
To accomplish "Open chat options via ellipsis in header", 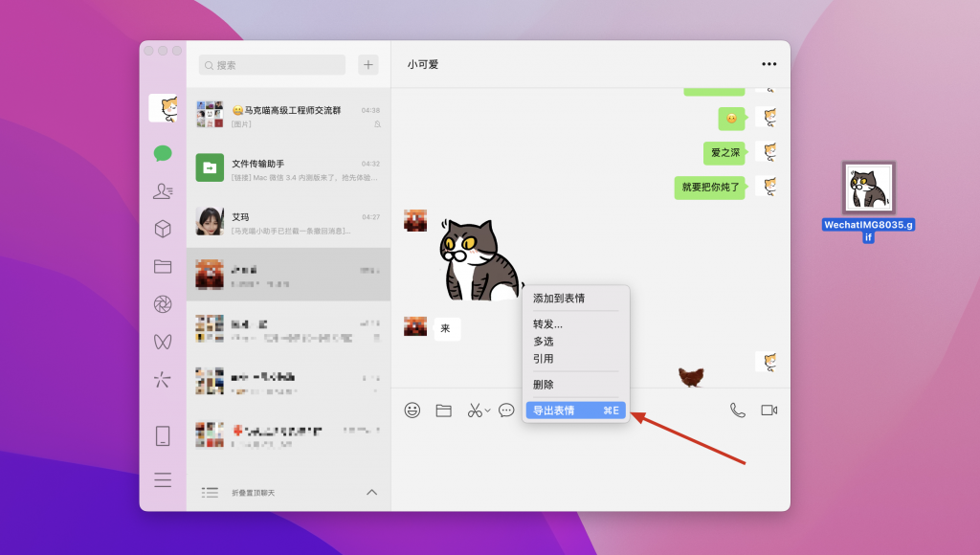I will pos(768,64).
